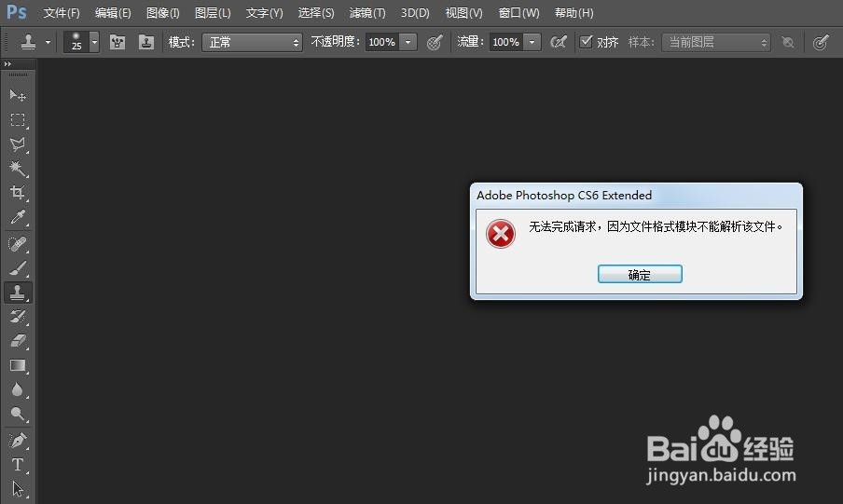The height and width of the screenshot is (504, 843).
Task: Open the 图像(I) menu
Action: click(x=163, y=13)
